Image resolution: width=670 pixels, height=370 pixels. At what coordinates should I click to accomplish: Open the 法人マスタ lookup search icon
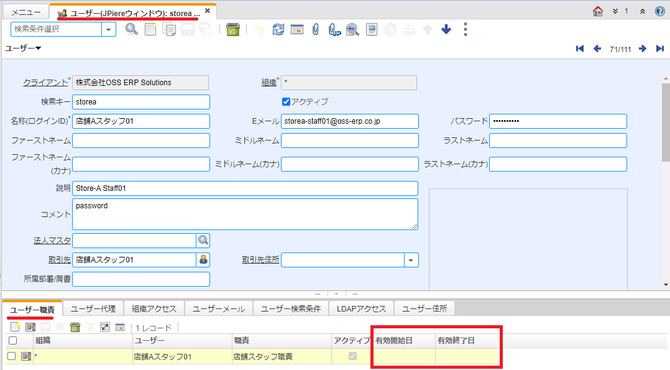coord(203,240)
